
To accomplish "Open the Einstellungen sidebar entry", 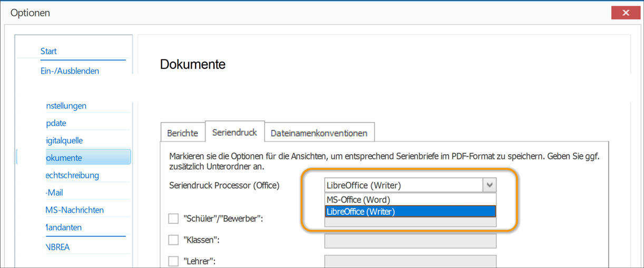I will point(66,105).
